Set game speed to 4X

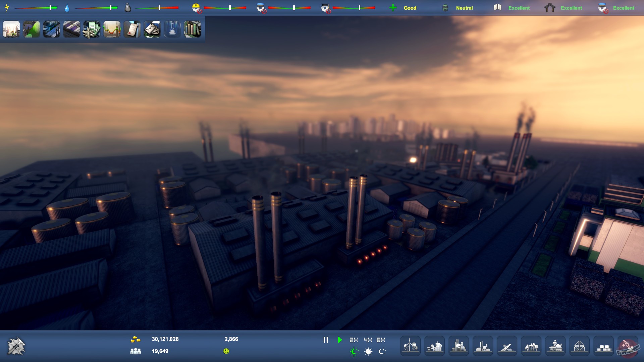pos(367,340)
